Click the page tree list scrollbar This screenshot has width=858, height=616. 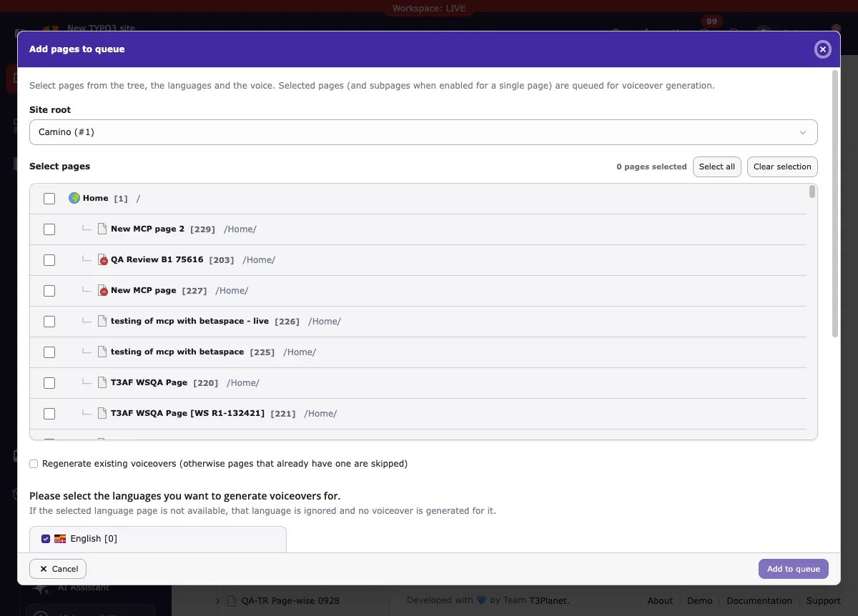812,192
